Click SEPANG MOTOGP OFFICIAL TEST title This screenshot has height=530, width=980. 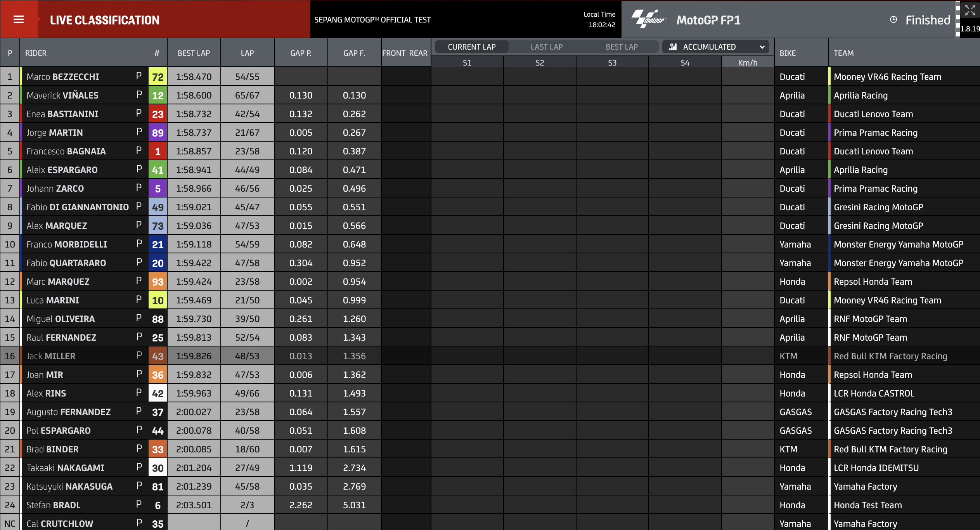pyautogui.click(x=372, y=20)
